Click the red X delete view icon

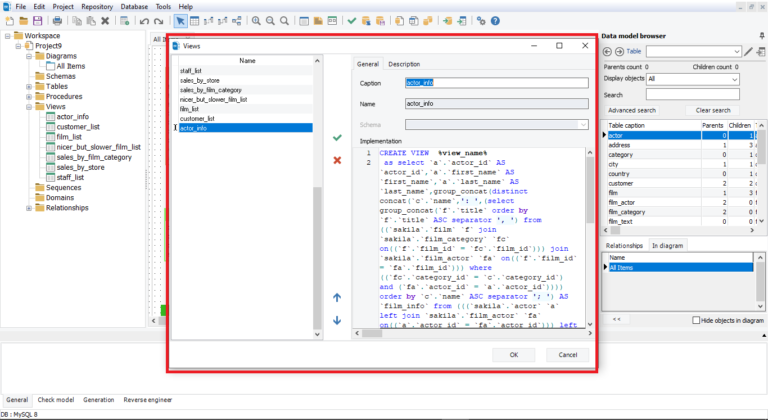pos(337,160)
